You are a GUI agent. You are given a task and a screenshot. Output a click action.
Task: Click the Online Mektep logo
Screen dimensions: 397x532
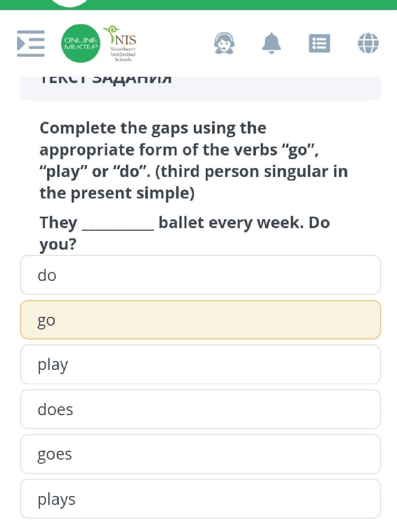click(81, 43)
